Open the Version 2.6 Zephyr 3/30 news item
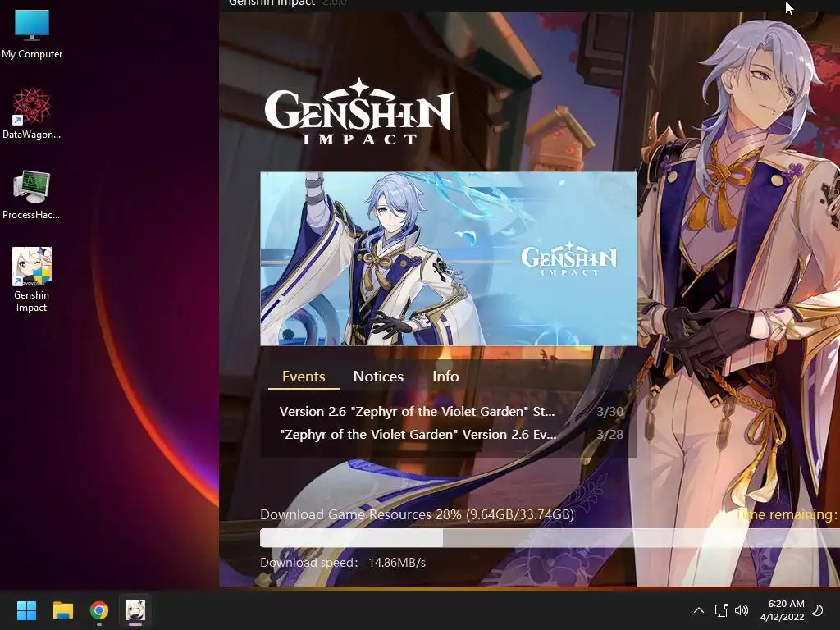840x630 pixels. pyautogui.click(x=451, y=412)
